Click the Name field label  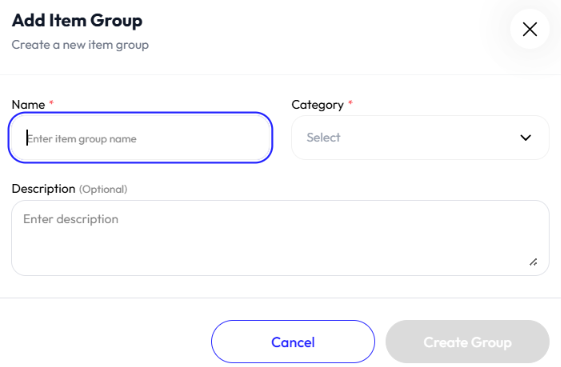28,105
